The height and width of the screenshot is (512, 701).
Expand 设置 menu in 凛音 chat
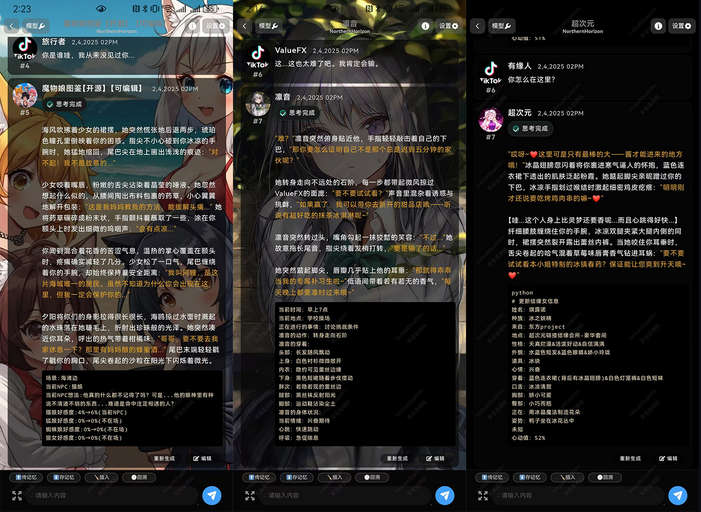448,26
